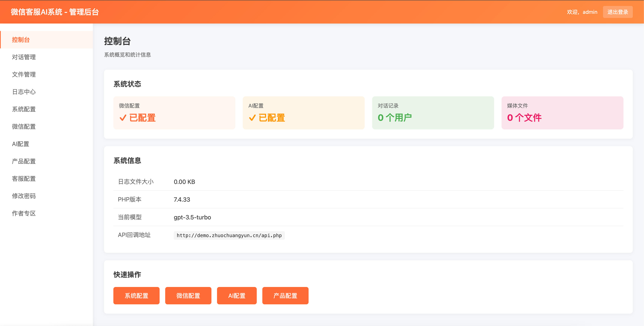Open 系统配置 in the sidebar menu
This screenshot has width=644, height=326.
46,109
